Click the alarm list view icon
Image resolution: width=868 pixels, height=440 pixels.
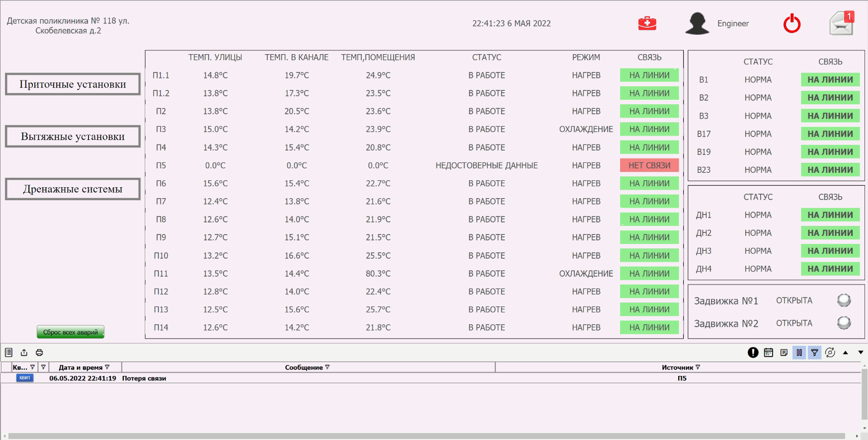[x=8, y=353]
